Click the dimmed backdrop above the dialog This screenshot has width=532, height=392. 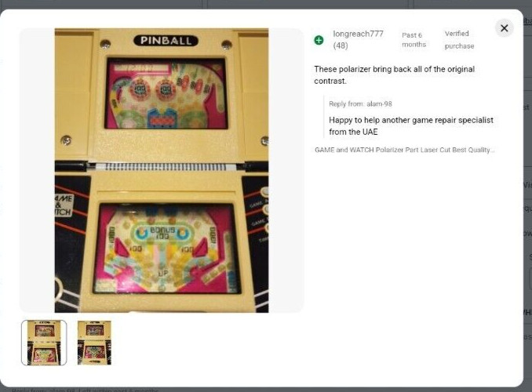[266, 4]
